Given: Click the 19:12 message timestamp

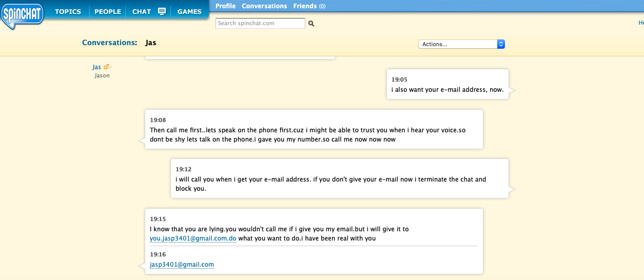Looking at the screenshot, I should pyautogui.click(x=184, y=169).
